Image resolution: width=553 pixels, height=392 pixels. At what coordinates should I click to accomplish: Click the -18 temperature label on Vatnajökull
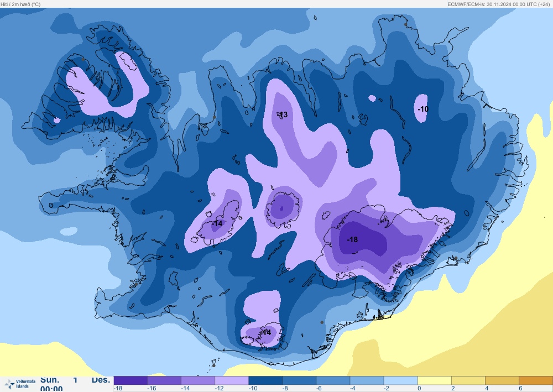352,240
